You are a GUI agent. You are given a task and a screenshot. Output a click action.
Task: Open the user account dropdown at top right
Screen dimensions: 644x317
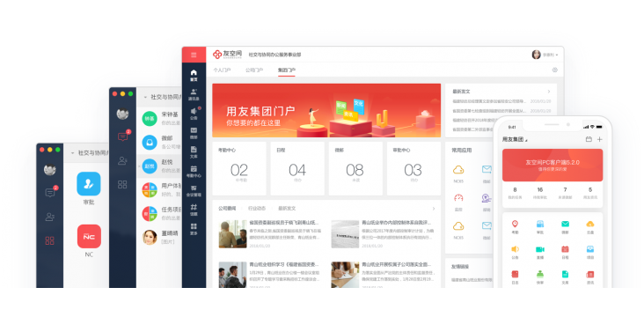pyautogui.click(x=545, y=55)
